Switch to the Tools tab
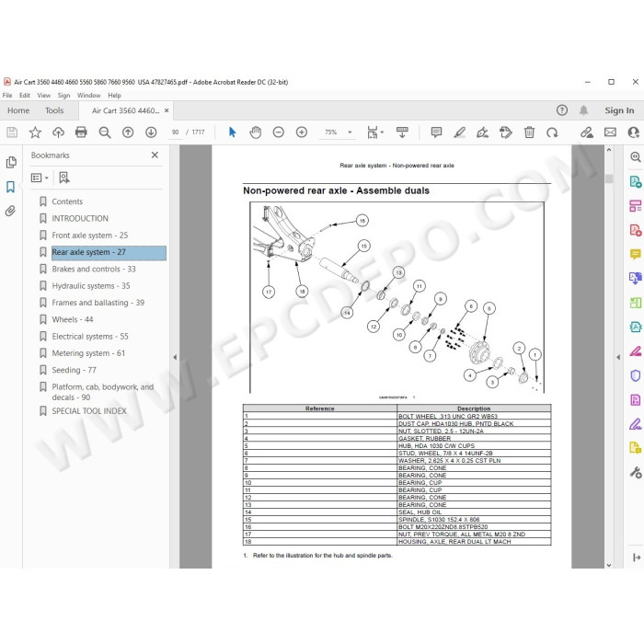The image size is (644, 644). (54, 110)
